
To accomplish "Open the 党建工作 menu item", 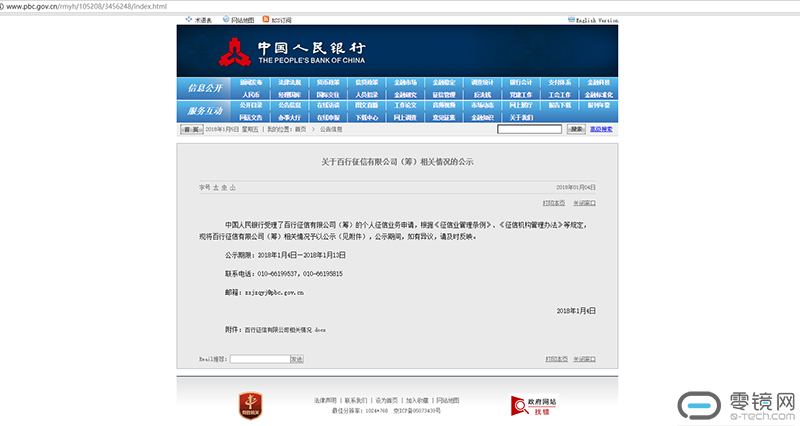I will coord(521,94).
